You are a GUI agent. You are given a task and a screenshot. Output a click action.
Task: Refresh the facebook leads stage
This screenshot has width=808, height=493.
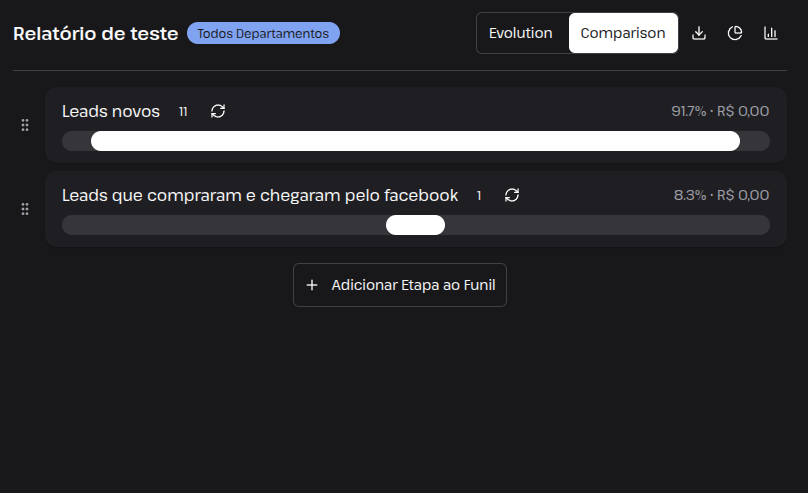click(x=512, y=195)
